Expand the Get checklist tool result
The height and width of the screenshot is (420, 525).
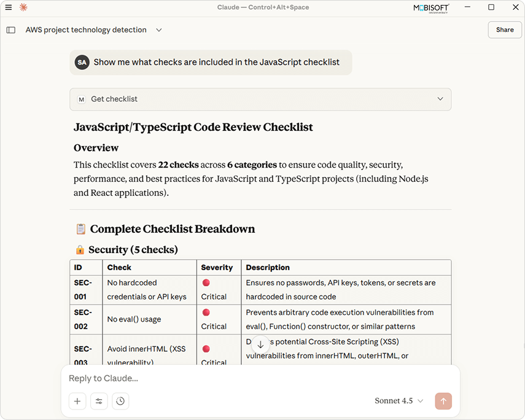coord(440,99)
